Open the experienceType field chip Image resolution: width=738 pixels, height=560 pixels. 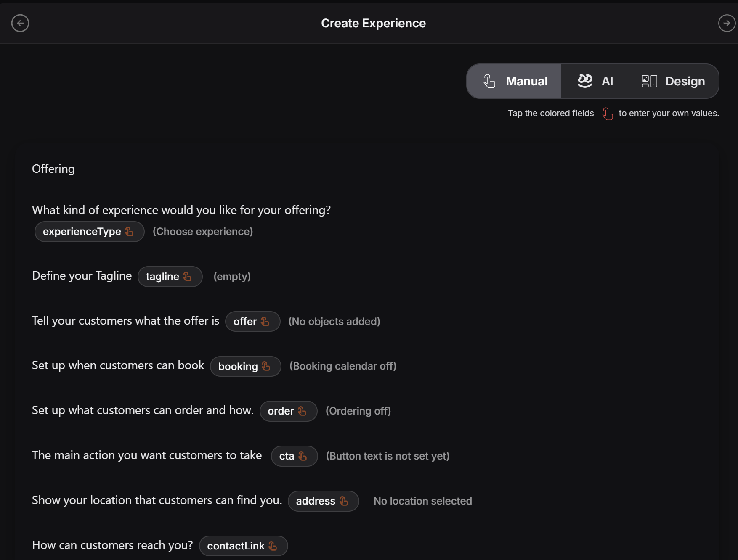click(x=90, y=232)
